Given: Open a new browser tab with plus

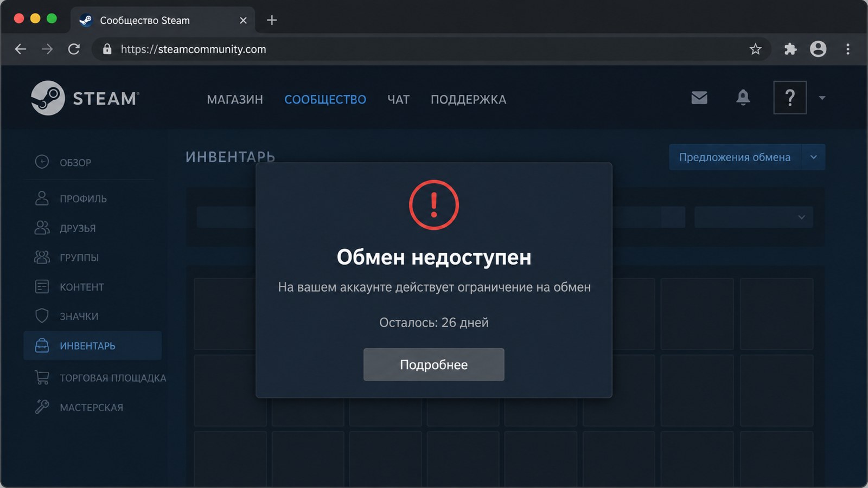Looking at the screenshot, I should tap(272, 21).
